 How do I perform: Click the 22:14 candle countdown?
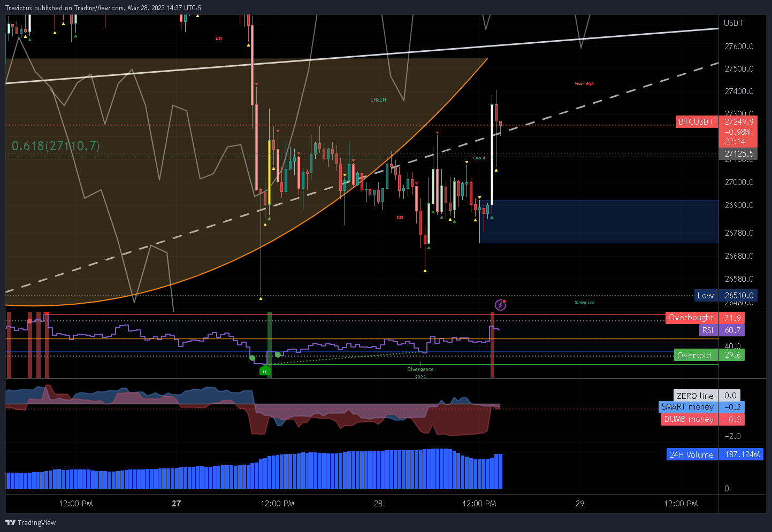pos(735,142)
